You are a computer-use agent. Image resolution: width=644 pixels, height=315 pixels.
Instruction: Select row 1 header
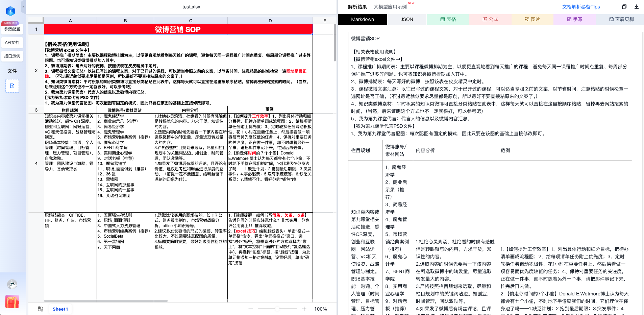pos(36,29)
